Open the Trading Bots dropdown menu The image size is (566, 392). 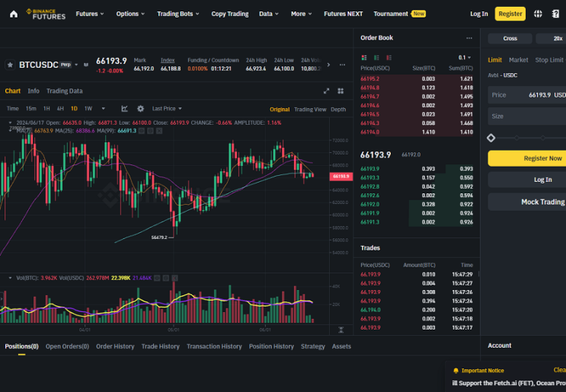point(178,14)
